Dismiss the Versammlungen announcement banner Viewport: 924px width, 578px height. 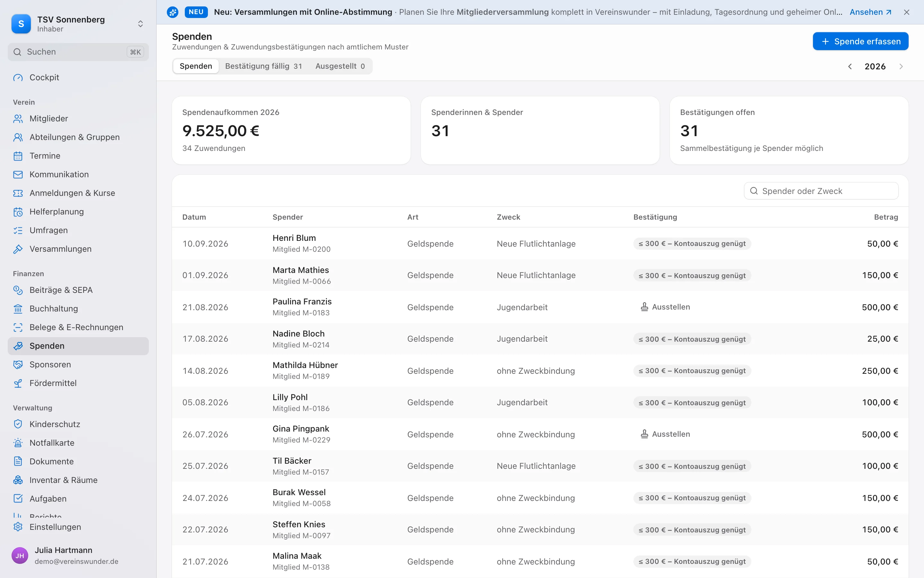907,12
